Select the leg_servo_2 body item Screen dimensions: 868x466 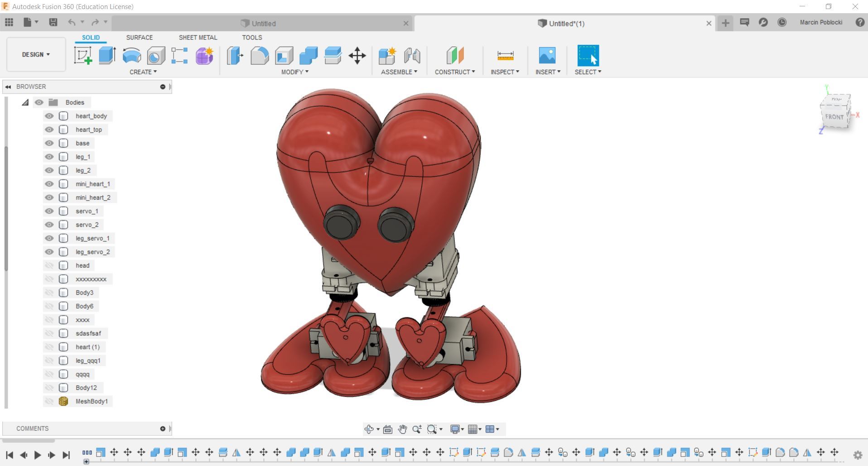click(92, 252)
